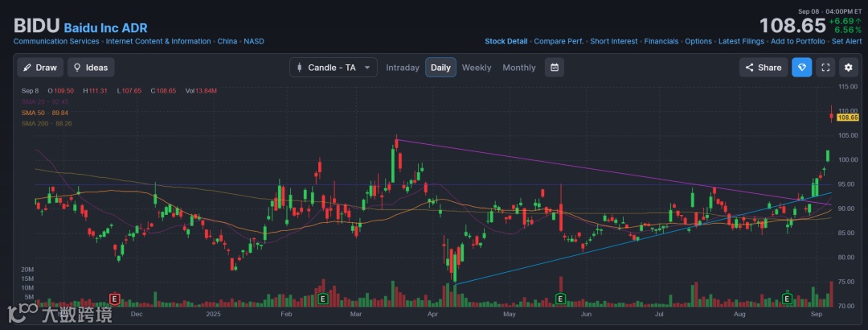Click the earnings E marker in late May
The height and width of the screenshot is (330, 868).
point(560,299)
